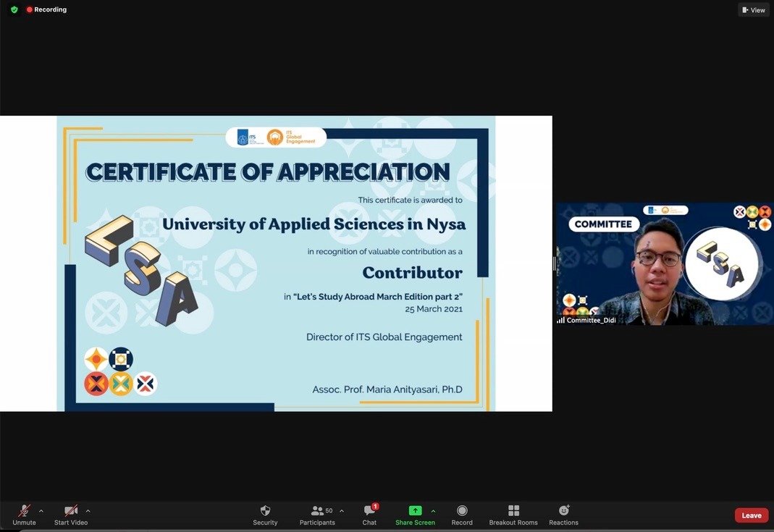The height and width of the screenshot is (532, 774).
Task: Click the red Recording indicator
Action: (x=46, y=9)
